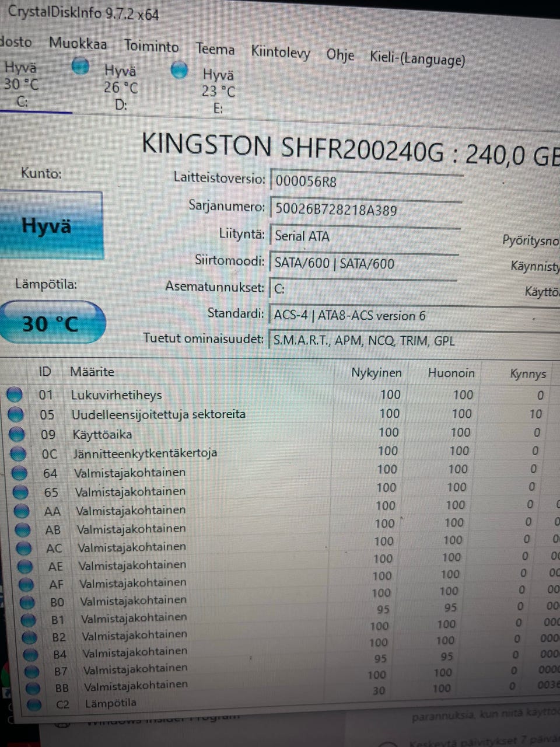Click current value 30 in row C2
The image size is (560, 747).
379,690
